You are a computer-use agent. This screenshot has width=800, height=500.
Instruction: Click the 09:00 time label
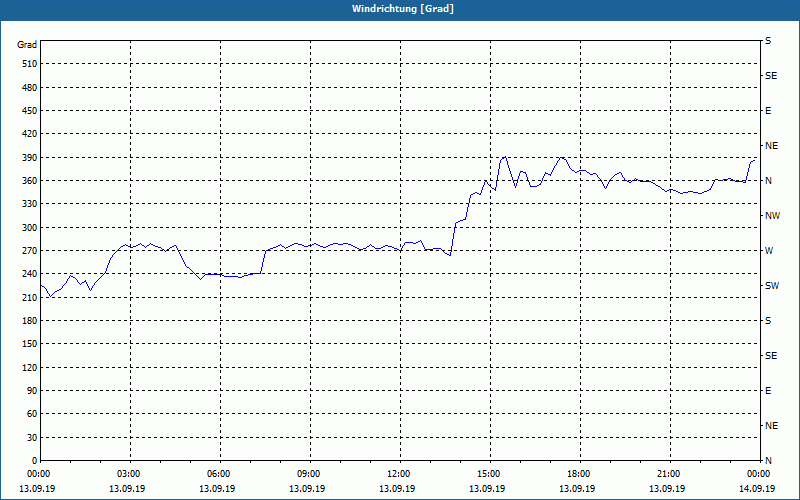click(x=309, y=474)
